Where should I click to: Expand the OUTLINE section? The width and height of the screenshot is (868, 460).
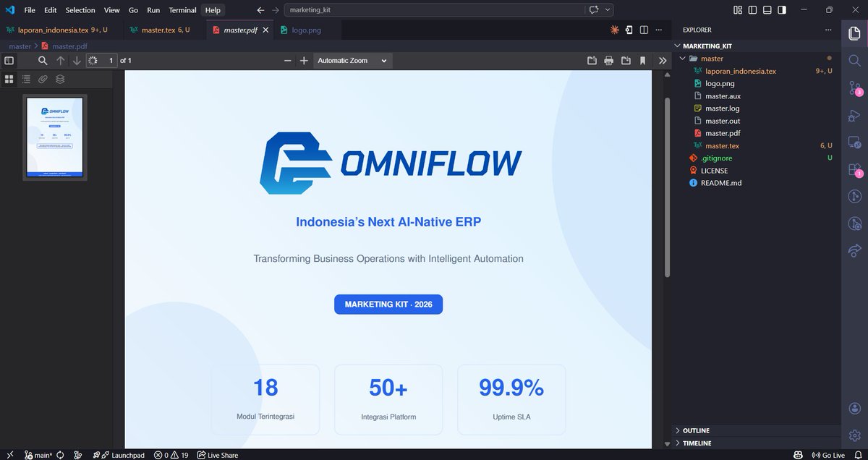tap(755, 430)
